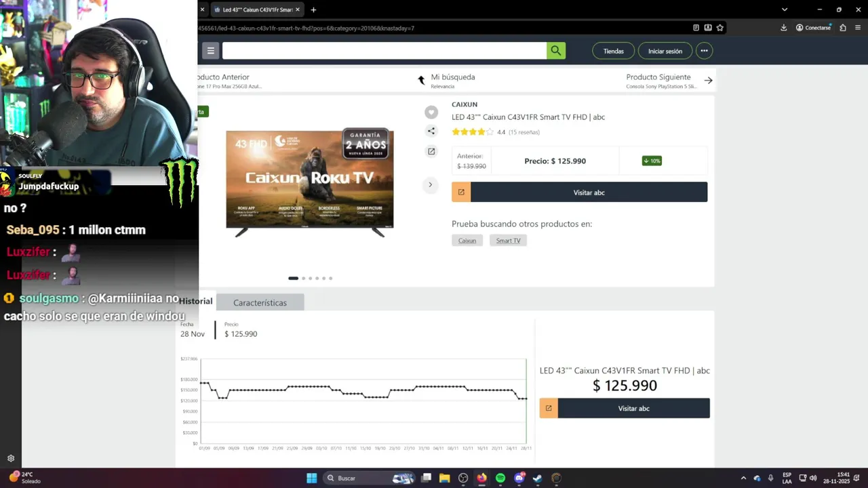Image resolution: width=868 pixels, height=488 pixels.
Task: Open OBS Studio from taskbar
Action: point(463,478)
